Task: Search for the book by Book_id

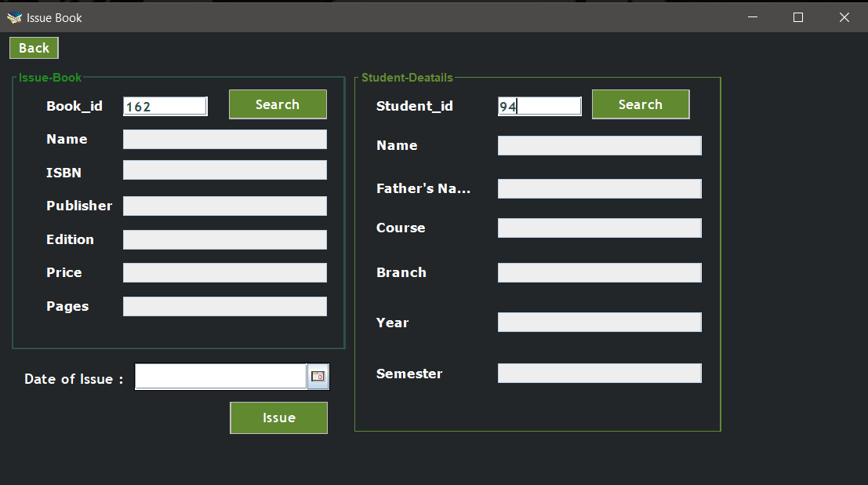Action: coord(278,104)
